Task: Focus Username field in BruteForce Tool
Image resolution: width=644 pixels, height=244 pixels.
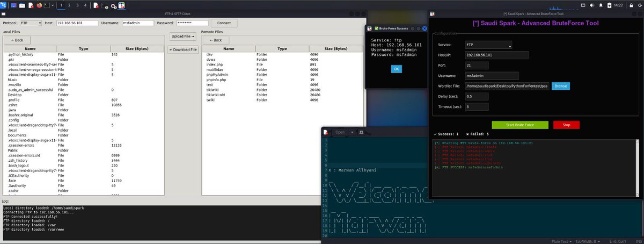Action: (x=492, y=76)
